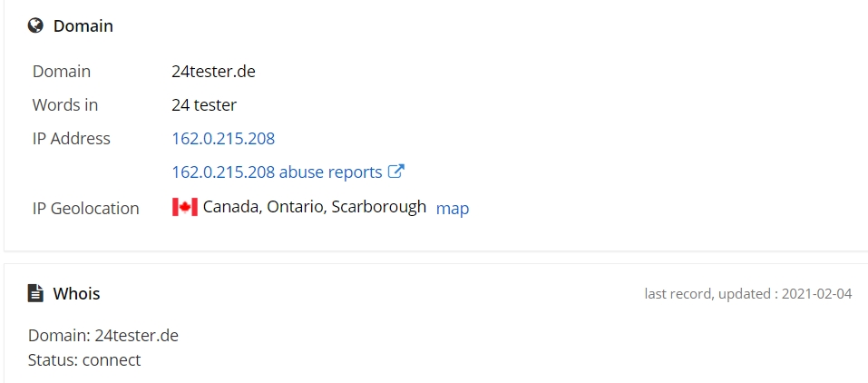Click the 24tester.de domain value
868x383 pixels.
pyautogui.click(x=213, y=72)
